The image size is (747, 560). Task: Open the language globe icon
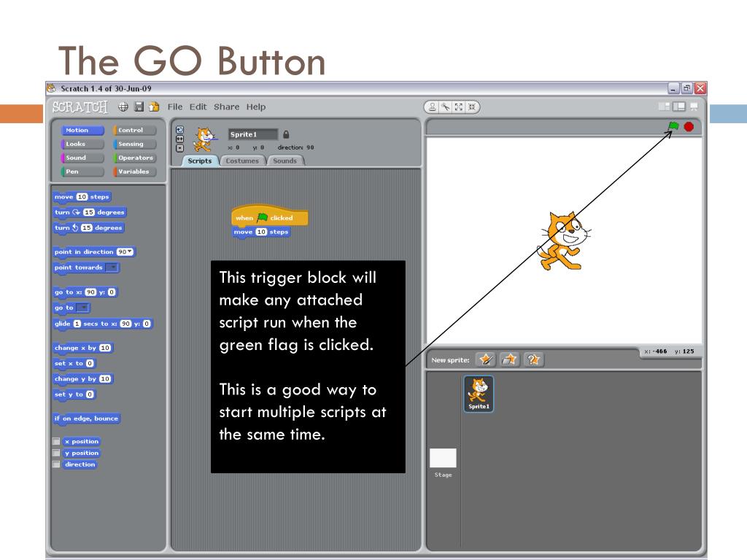[123, 106]
